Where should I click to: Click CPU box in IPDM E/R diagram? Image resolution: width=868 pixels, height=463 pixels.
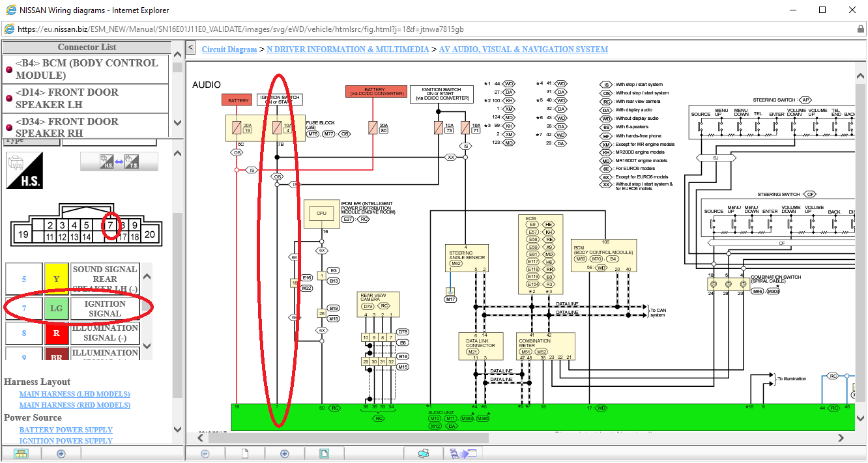pyautogui.click(x=321, y=213)
